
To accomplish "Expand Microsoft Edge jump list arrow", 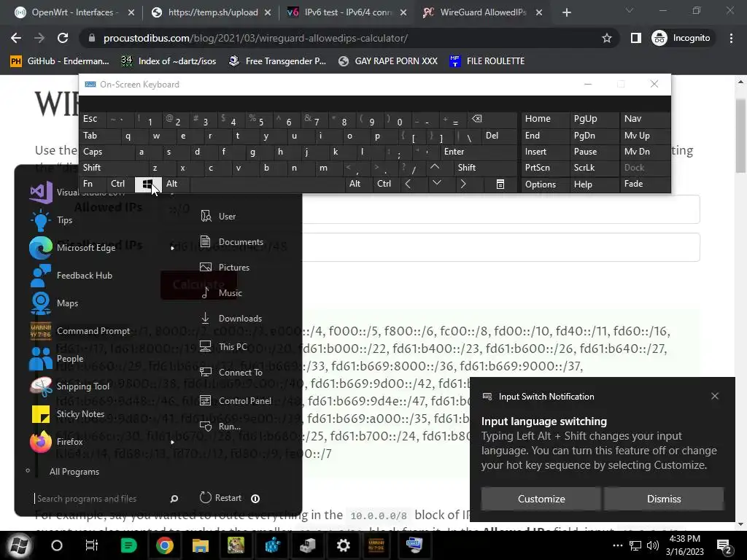I will (x=172, y=248).
